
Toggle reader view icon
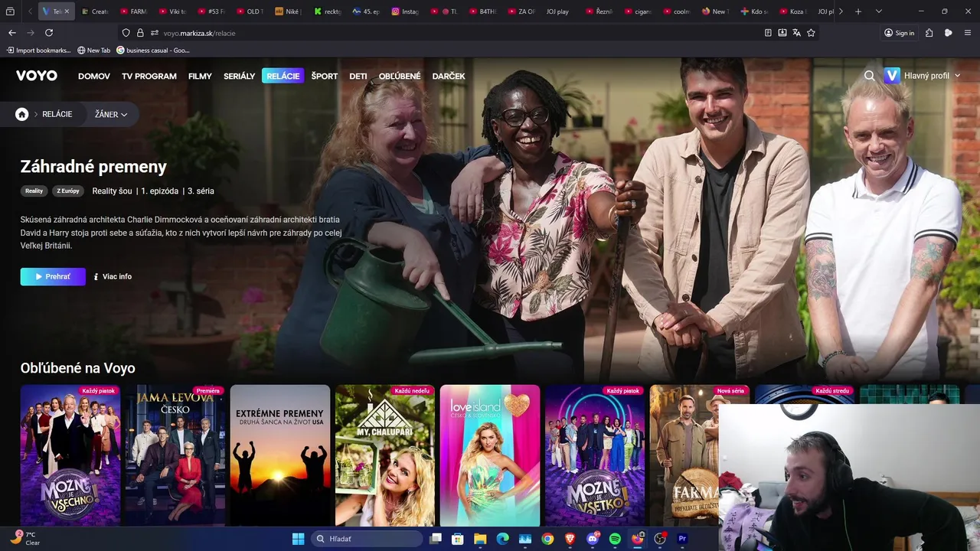point(768,33)
